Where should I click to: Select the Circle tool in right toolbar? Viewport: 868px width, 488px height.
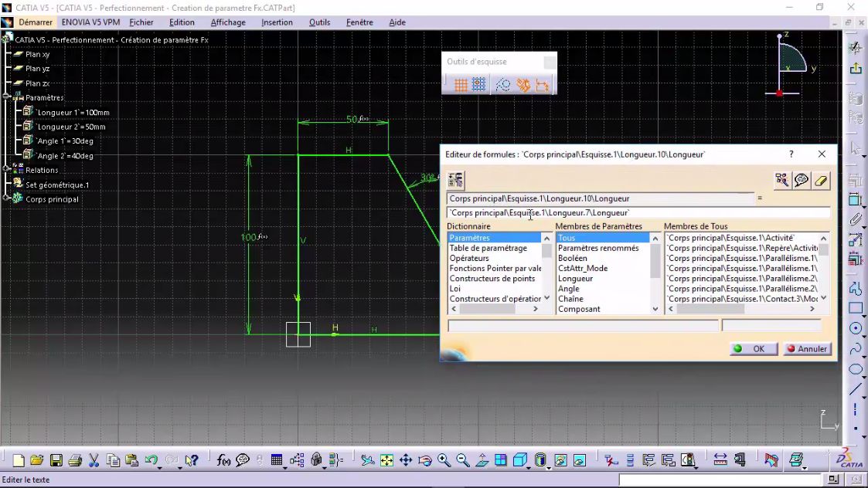pos(856,328)
